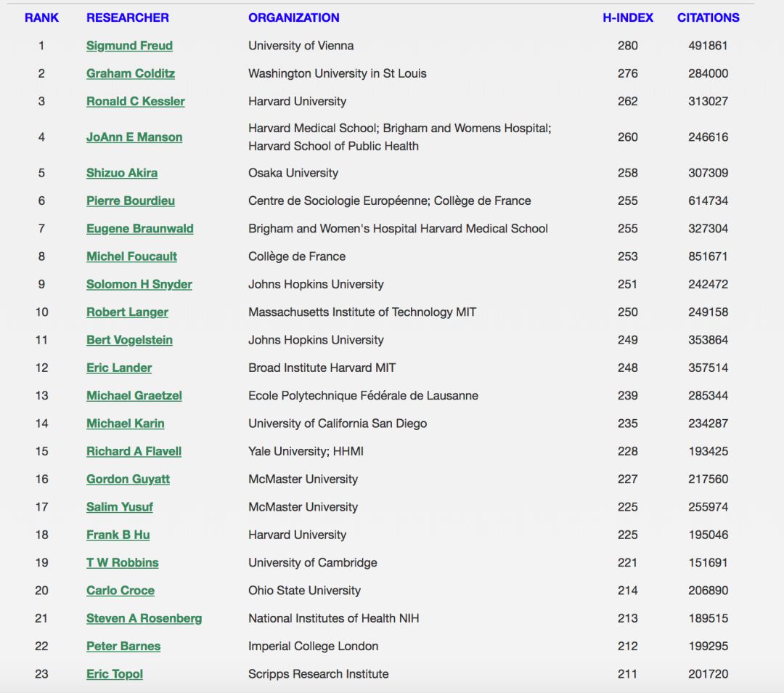Image resolution: width=784 pixels, height=693 pixels.
Task: Open the Carlo Croce link
Action: pos(121,591)
